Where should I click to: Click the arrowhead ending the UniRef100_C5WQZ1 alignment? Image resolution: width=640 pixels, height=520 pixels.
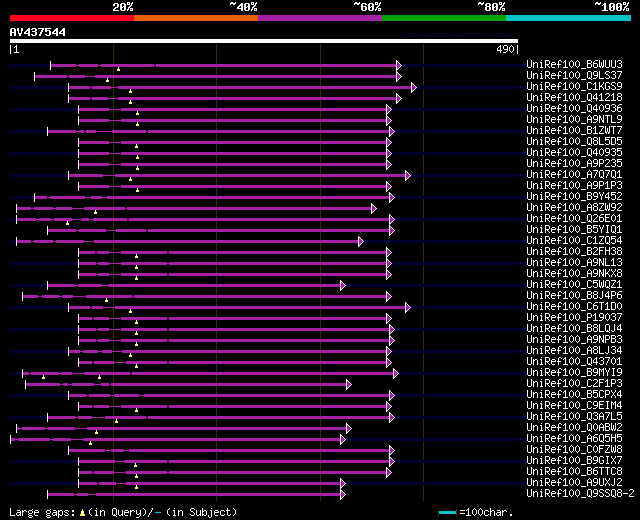tap(343, 286)
